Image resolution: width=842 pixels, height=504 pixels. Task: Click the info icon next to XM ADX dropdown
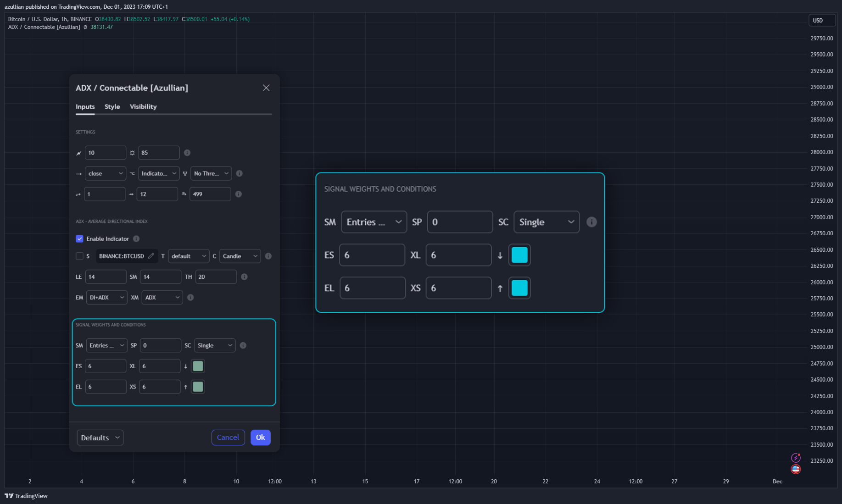(x=190, y=297)
